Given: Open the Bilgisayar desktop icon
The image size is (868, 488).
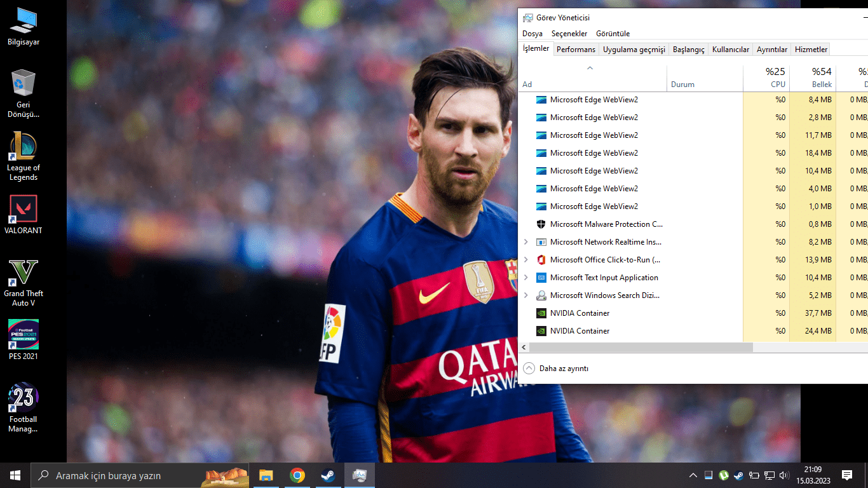Looking at the screenshot, I should coord(24,27).
